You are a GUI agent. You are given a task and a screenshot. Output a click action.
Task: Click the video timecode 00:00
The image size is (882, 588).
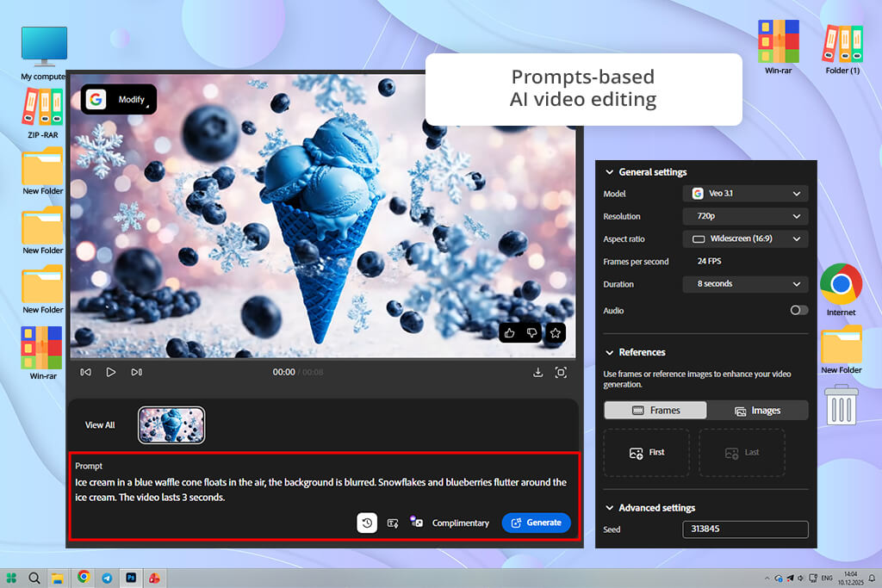283,372
